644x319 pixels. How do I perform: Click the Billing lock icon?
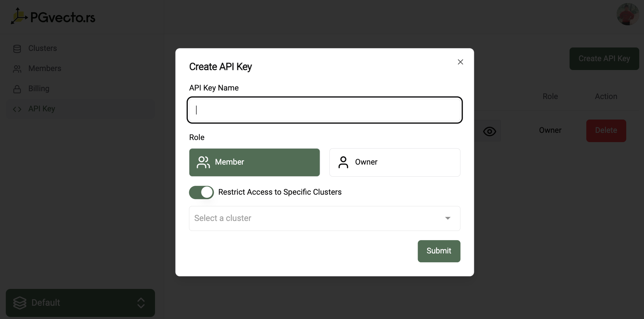(x=17, y=89)
